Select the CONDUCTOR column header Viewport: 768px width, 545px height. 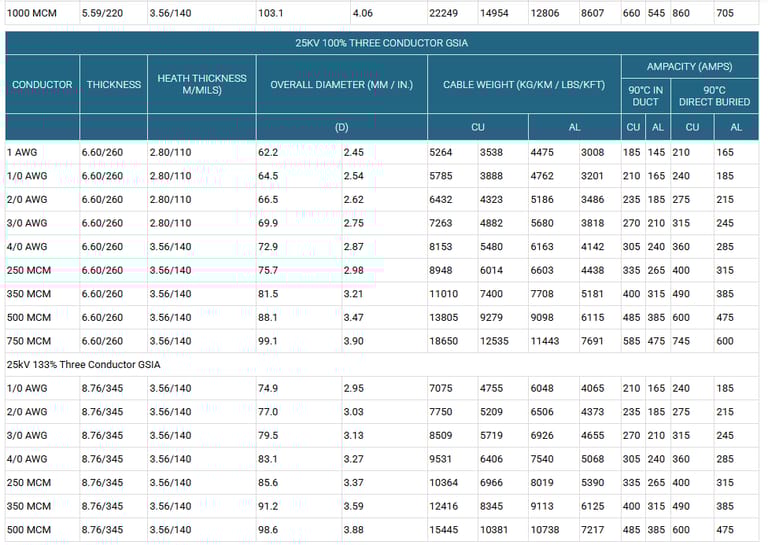click(x=42, y=85)
